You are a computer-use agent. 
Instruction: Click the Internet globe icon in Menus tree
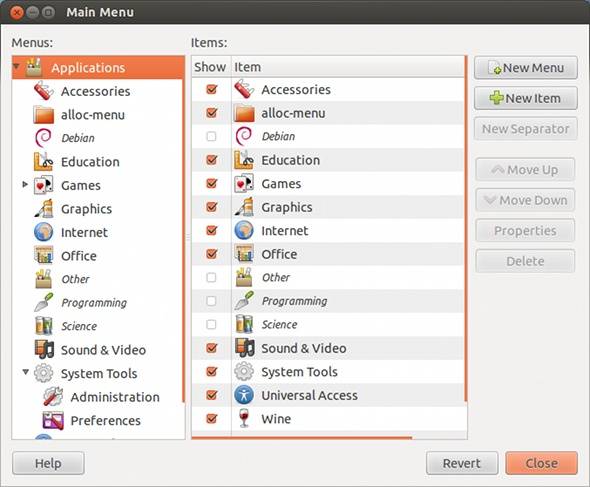tap(44, 232)
